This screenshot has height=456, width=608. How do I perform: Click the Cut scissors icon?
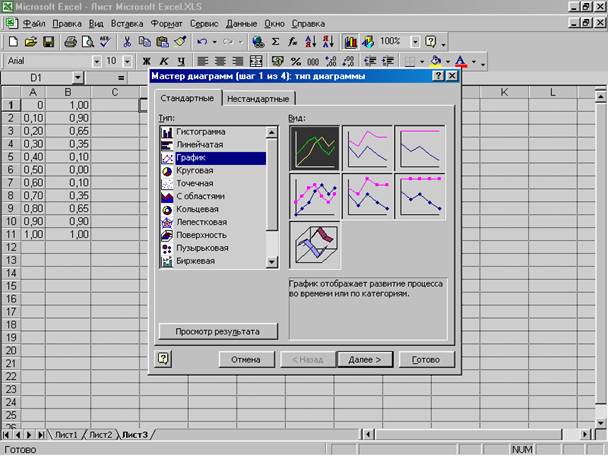tap(128, 42)
